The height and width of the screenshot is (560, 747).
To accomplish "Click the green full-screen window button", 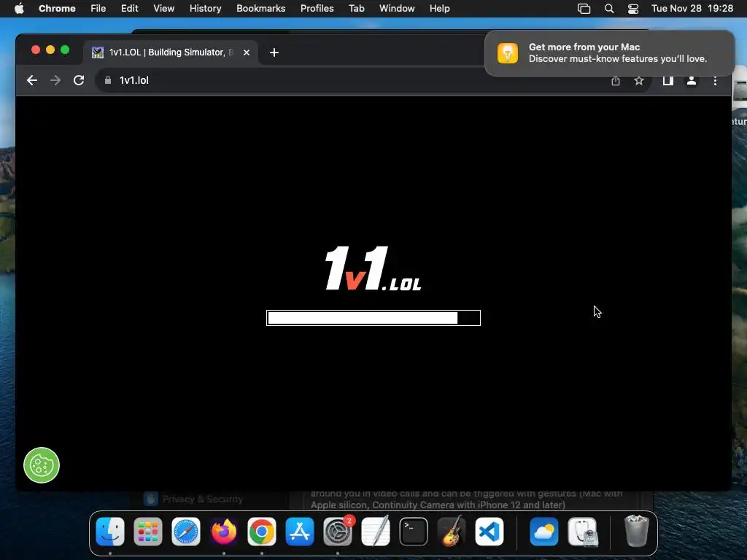I will pyautogui.click(x=65, y=50).
